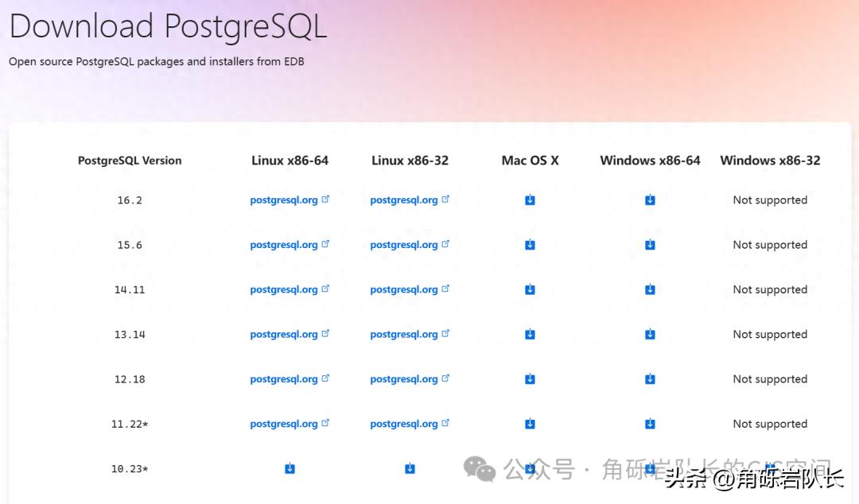Open postgresql.org link for 12.18 Linux x86-32
Viewport: 859px width, 504px height.
(x=410, y=379)
